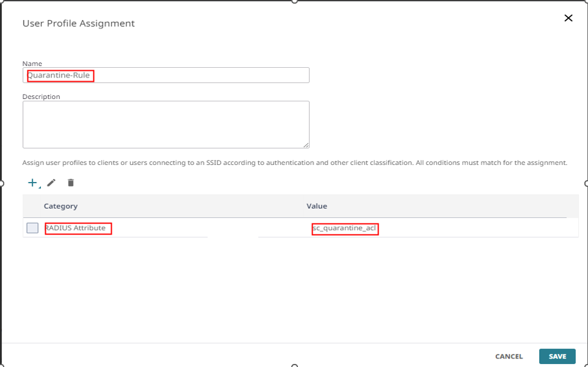Click the empty header cell above the row checkbox
Screen dimensions: 588x367
tap(32, 206)
